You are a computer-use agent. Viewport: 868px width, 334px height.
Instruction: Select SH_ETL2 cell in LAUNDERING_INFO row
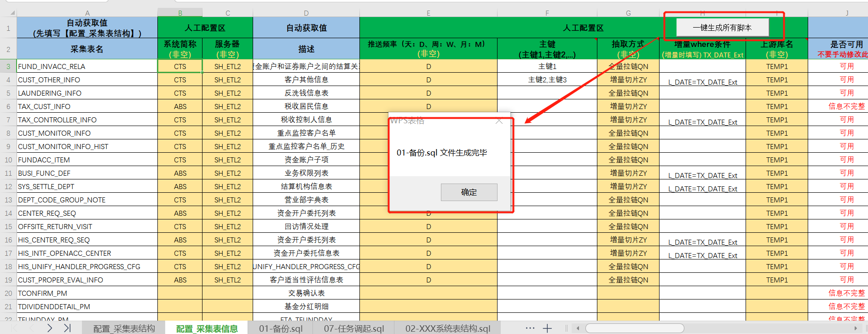[x=227, y=93]
